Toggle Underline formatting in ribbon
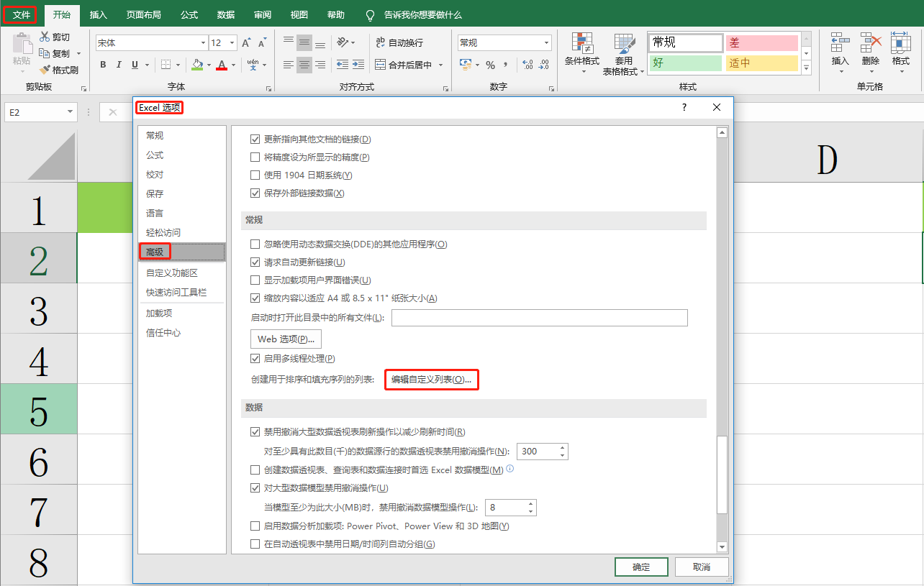The image size is (924, 586). click(135, 65)
